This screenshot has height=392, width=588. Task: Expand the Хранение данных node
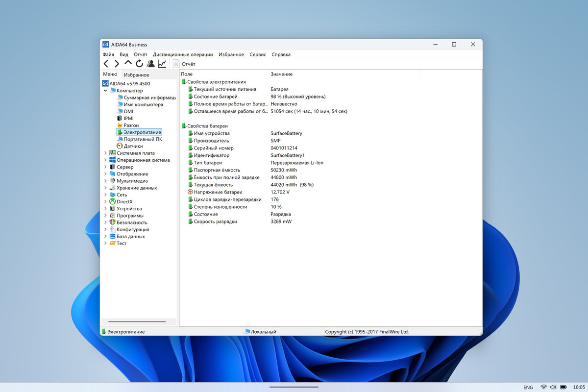105,188
